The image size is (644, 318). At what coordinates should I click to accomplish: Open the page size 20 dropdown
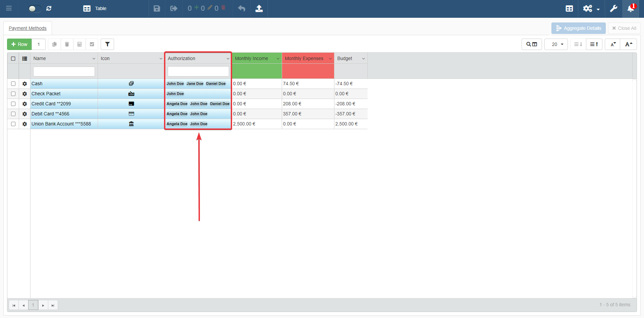coord(556,44)
